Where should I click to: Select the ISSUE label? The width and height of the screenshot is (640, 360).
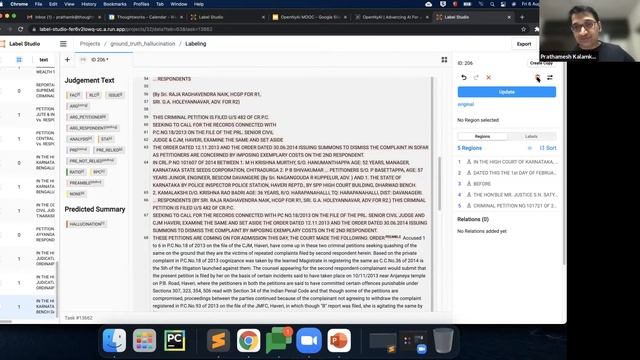click(x=115, y=95)
